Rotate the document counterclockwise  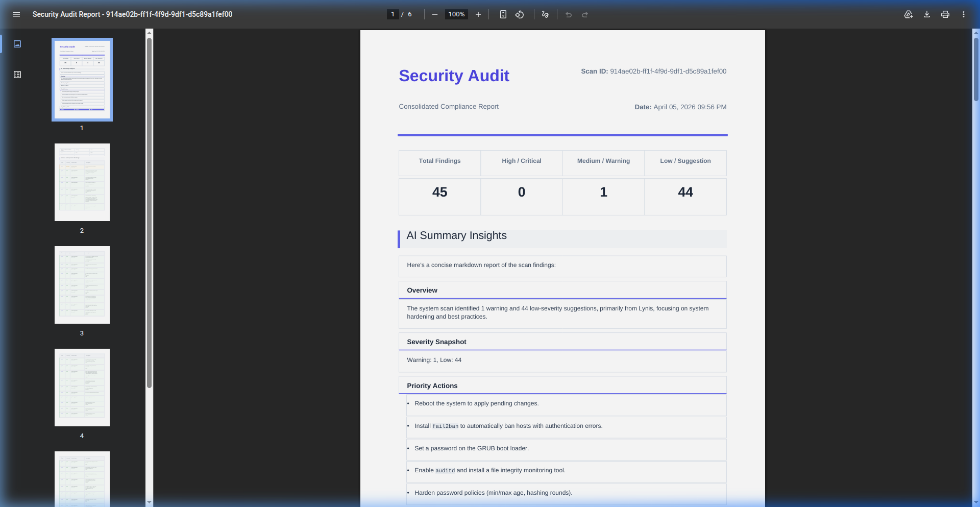[520, 14]
